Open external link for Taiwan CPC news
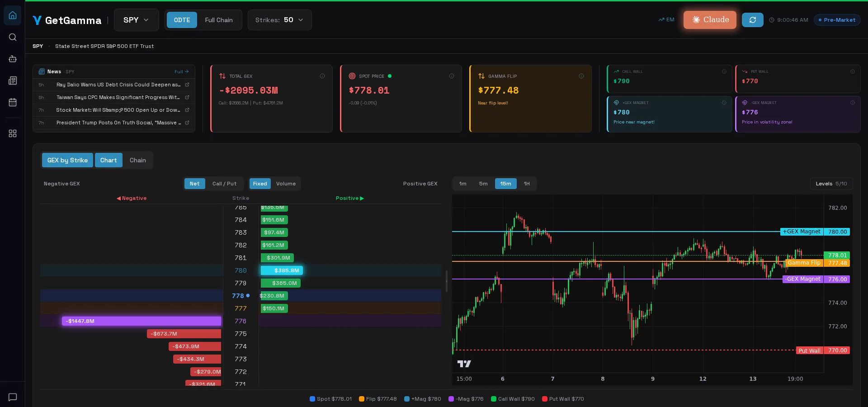868x407 pixels. [187, 97]
